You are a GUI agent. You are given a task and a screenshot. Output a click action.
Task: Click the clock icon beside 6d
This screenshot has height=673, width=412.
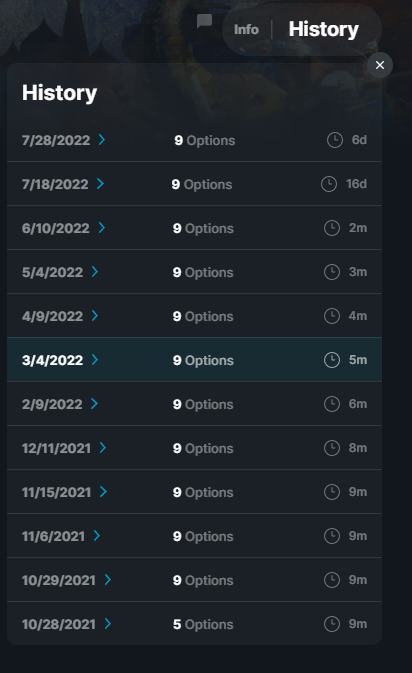click(335, 140)
